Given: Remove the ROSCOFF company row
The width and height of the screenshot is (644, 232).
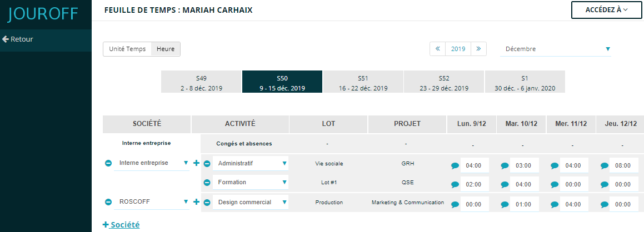Looking at the screenshot, I should [x=108, y=202].
